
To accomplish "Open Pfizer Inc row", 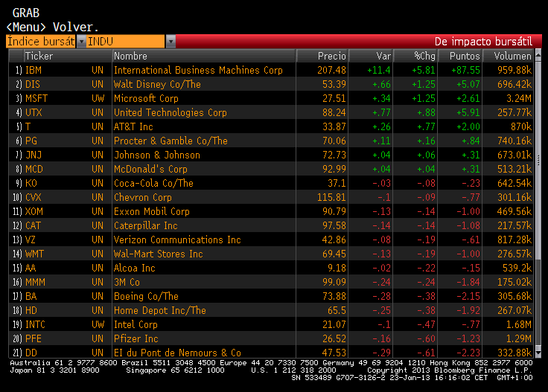I will [271, 338].
